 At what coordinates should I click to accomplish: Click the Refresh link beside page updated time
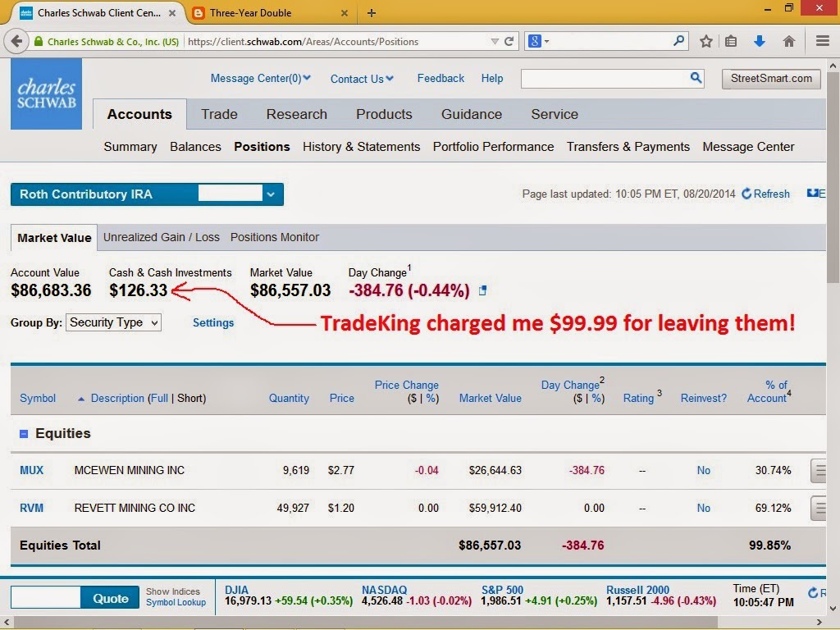765,194
